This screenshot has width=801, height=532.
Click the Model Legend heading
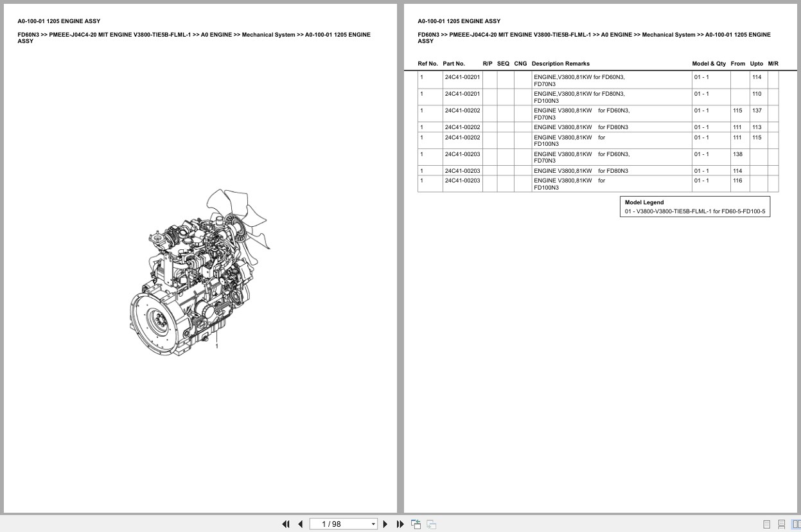coord(644,202)
